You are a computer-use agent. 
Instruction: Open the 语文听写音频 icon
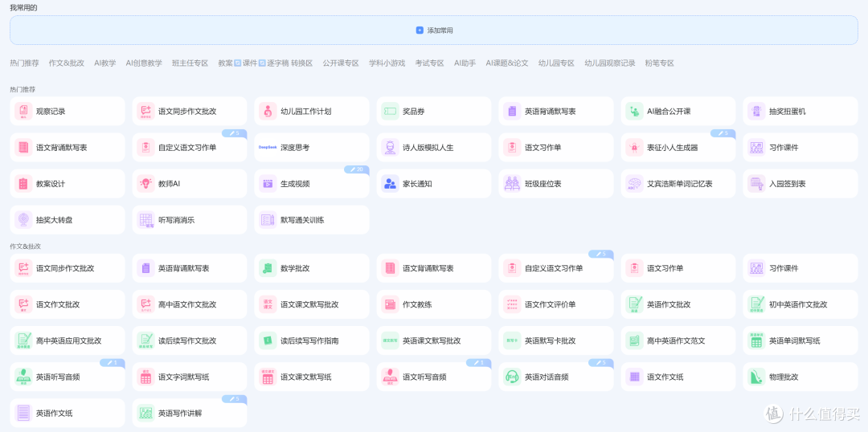391,377
